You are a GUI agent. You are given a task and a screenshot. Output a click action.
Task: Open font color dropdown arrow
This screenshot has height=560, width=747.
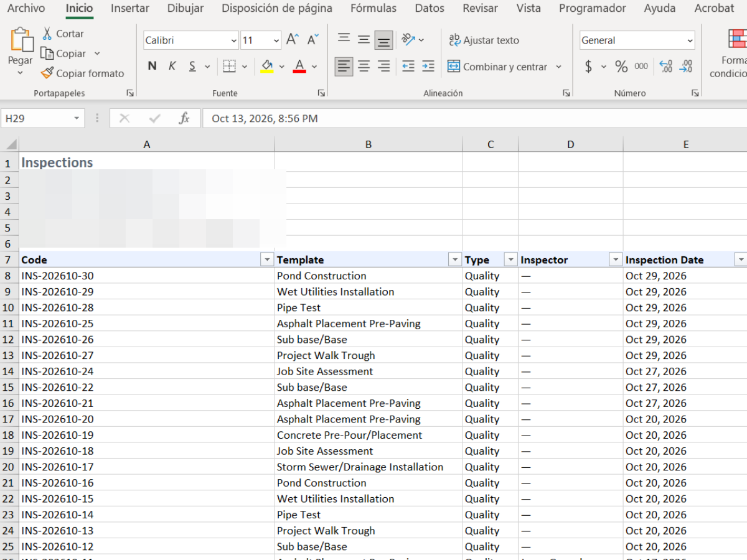(314, 67)
